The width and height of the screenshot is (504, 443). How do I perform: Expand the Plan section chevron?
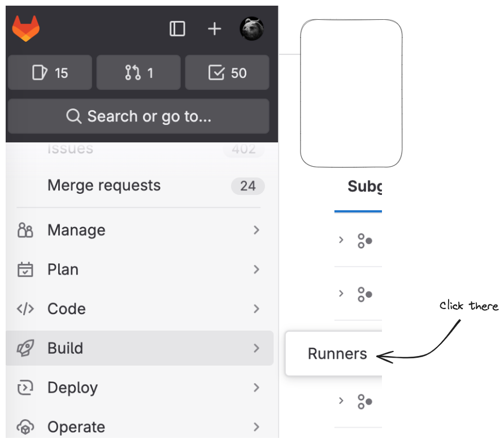click(256, 270)
